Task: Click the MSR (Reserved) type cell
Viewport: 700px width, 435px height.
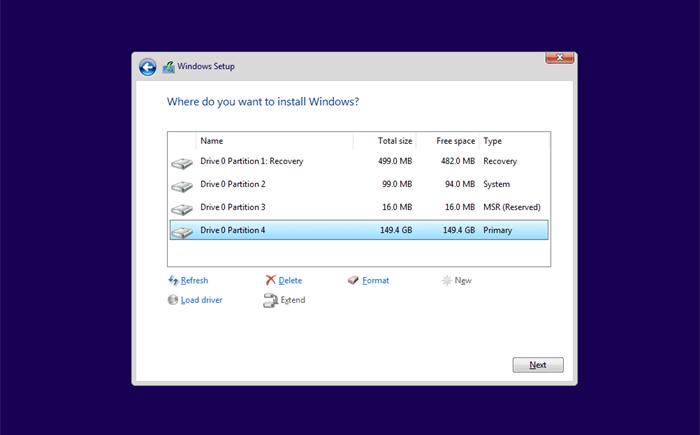Action: click(x=512, y=207)
